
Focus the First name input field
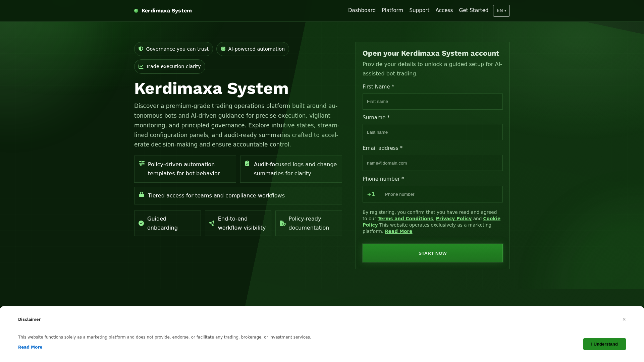click(433, 102)
